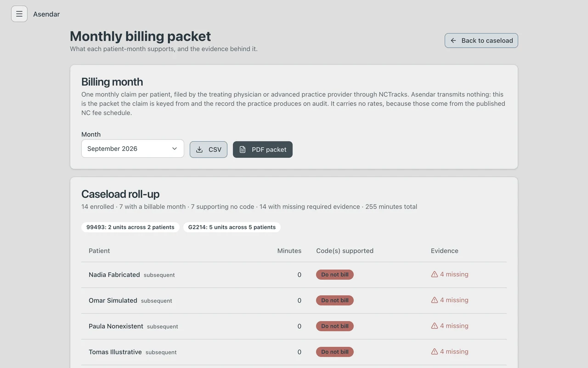588x368 pixels.
Task: Download the CSV export
Action: (209, 149)
